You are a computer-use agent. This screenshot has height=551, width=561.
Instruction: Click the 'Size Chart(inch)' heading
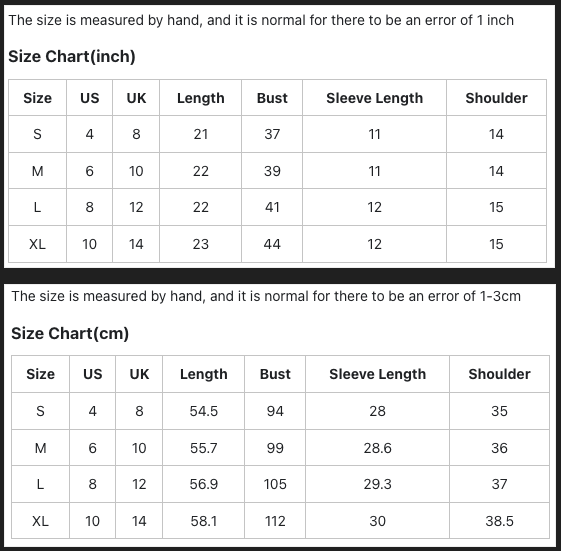coord(72,57)
